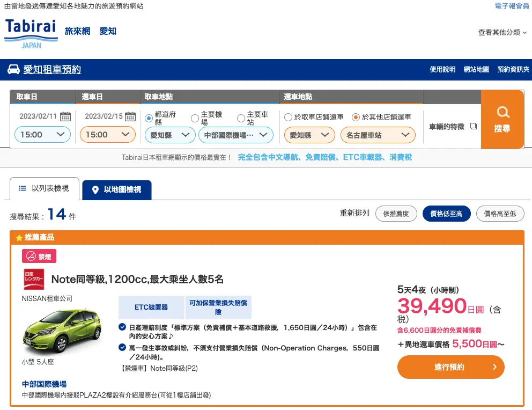Open the 愛知縣 prefecture dropdown
The width and height of the screenshot is (532, 410).
click(169, 136)
